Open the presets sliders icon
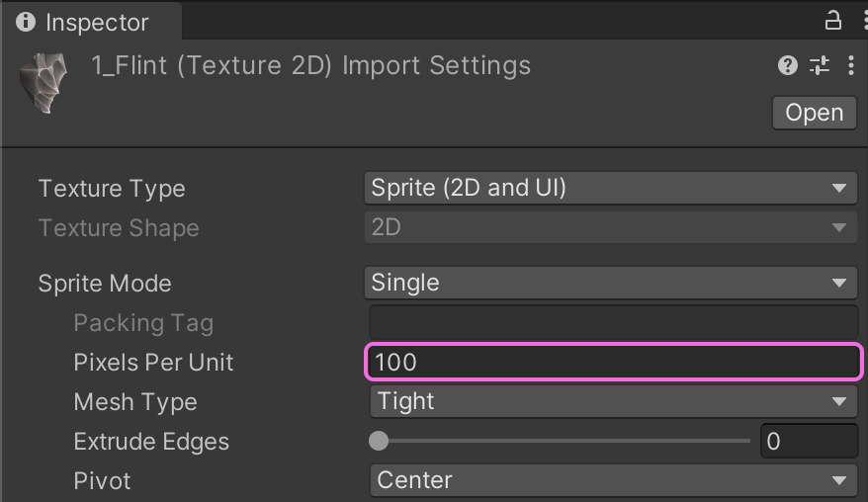This screenshot has height=502, width=868. point(820,65)
